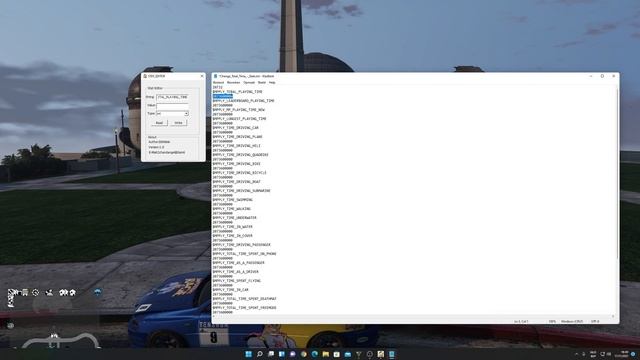Show hidden system tray icons

tap(576, 354)
